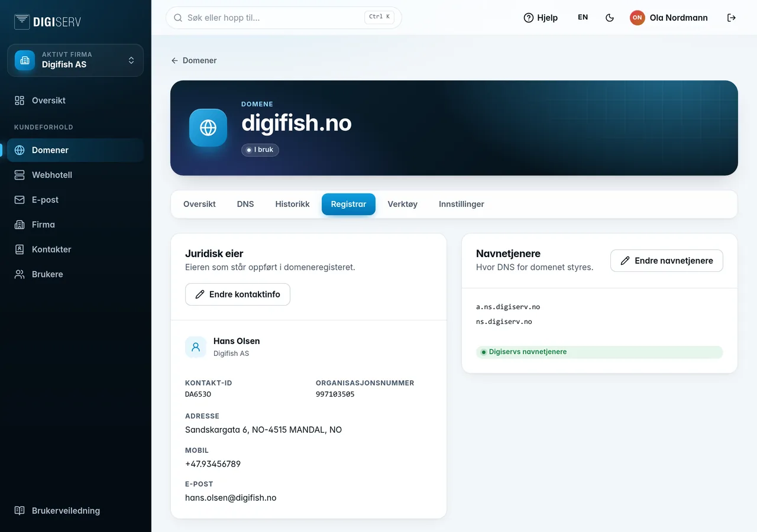
Task: Click the Brukere sidebar icon
Action: [x=20, y=274]
